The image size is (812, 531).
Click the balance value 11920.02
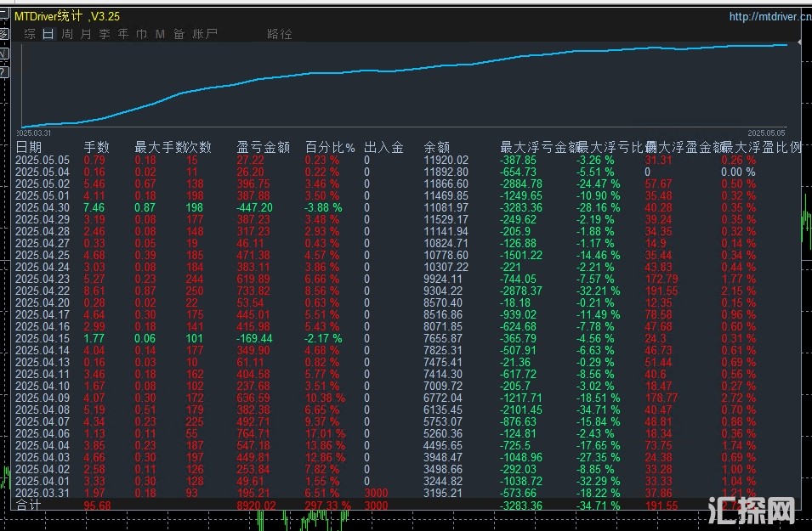[x=446, y=160]
